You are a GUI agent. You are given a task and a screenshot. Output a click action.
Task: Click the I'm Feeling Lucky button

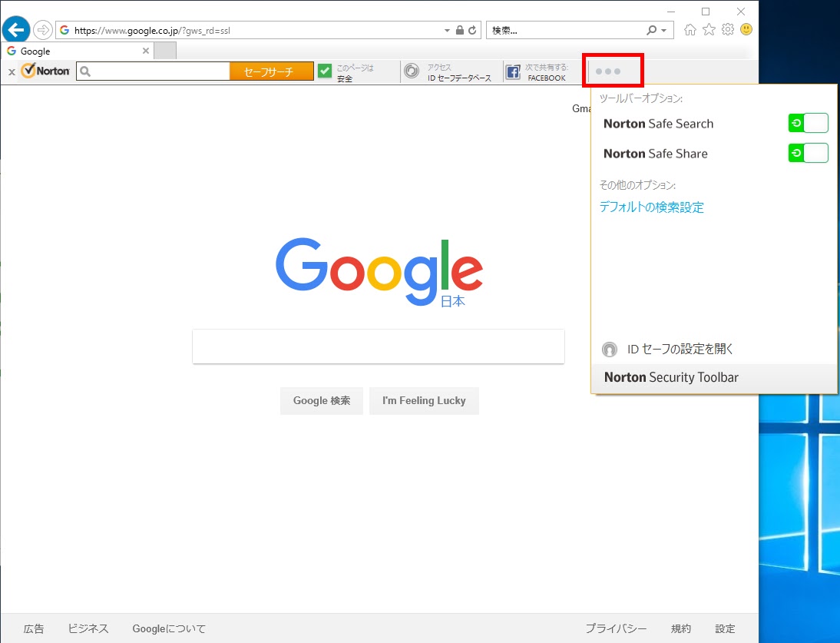click(x=424, y=401)
